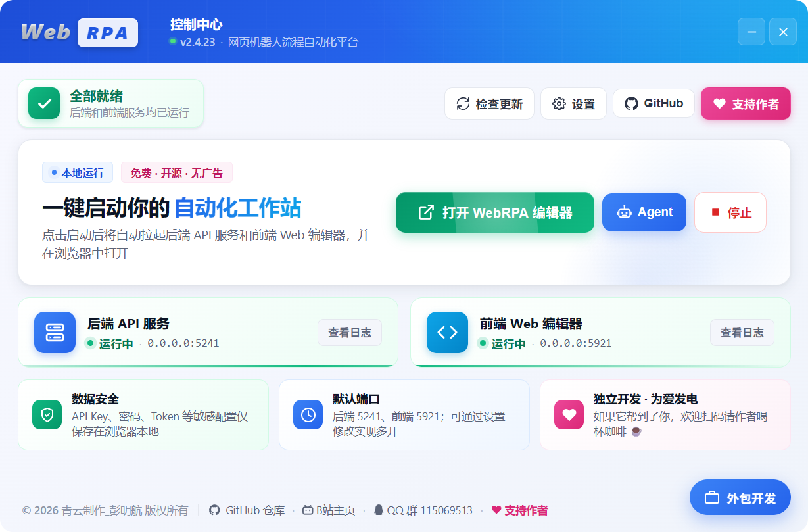Click the 独立开发 · 为爱发电 heading
The image size is (808, 532).
click(x=646, y=399)
